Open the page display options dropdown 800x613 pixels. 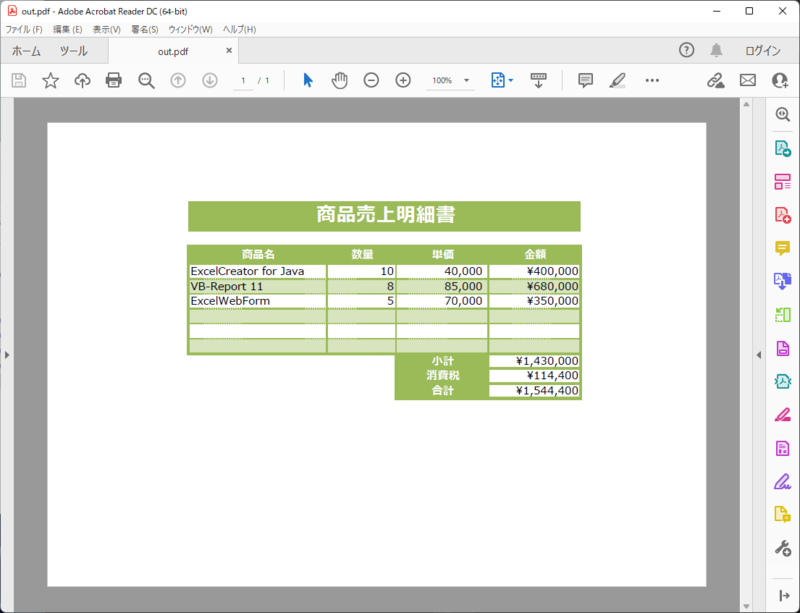504,80
